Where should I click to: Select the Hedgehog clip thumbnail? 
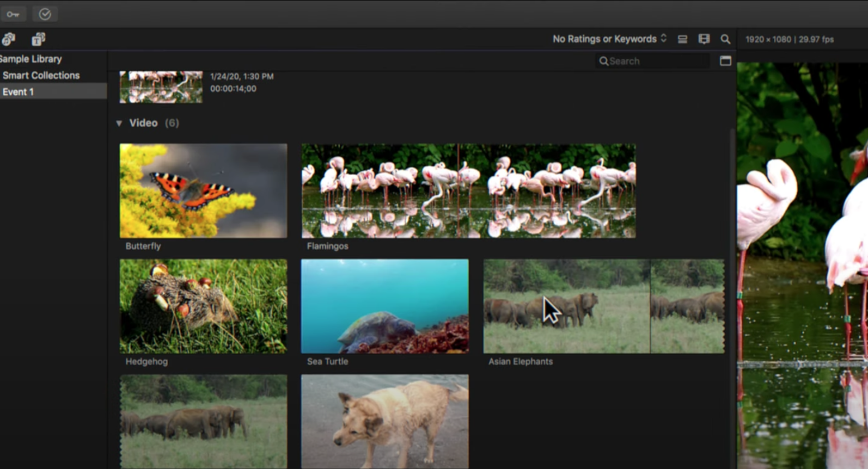[203, 306]
